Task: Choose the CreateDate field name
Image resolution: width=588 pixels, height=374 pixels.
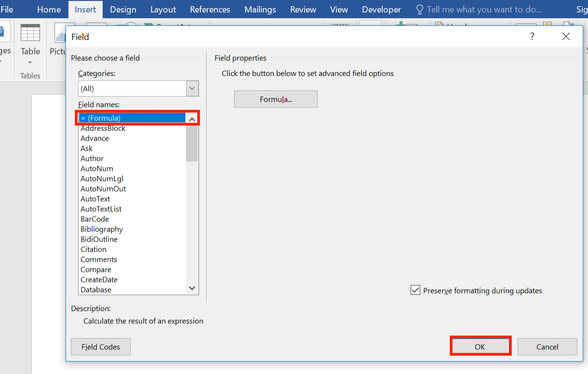Action: coord(99,280)
